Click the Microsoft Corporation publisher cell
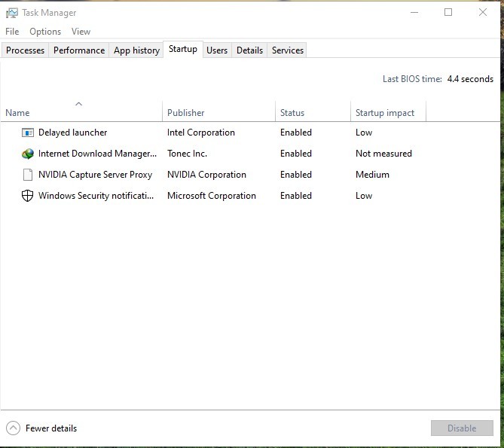Viewport: 504px width, 448px height. [212, 196]
